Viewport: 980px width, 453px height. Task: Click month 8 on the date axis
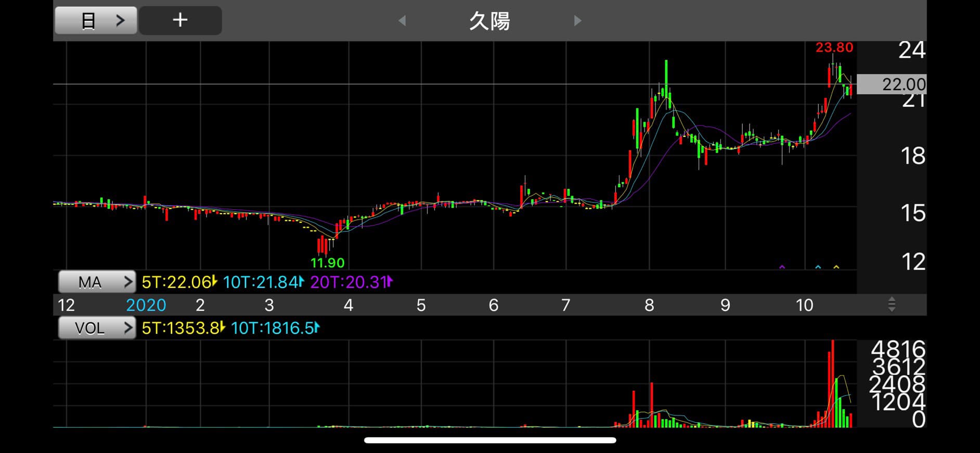[x=649, y=305]
